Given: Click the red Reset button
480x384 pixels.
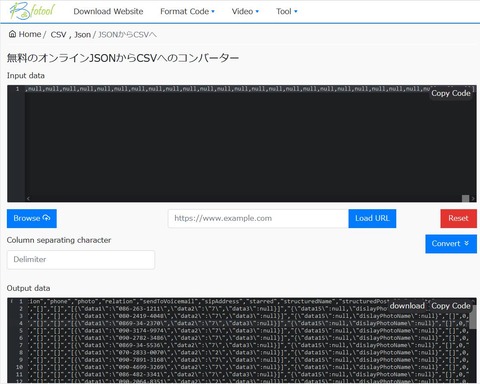Looking at the screenshot, I should coord(458,218).
